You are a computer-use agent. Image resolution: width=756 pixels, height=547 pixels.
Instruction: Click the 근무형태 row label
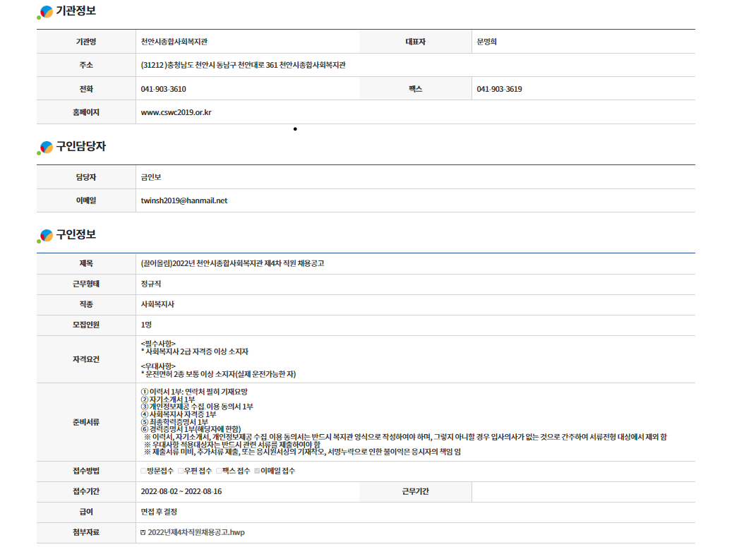tap(86, 284)
